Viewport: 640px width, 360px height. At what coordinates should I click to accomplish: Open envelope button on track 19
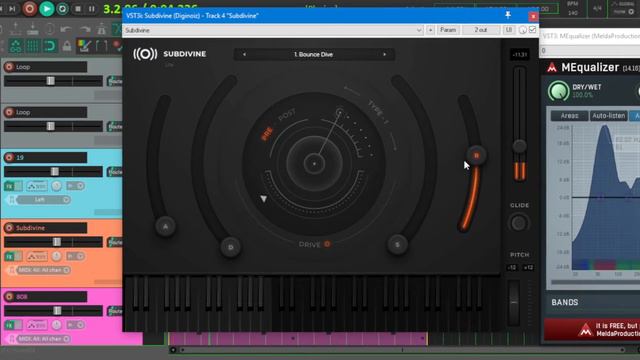(x=37, y=186)
